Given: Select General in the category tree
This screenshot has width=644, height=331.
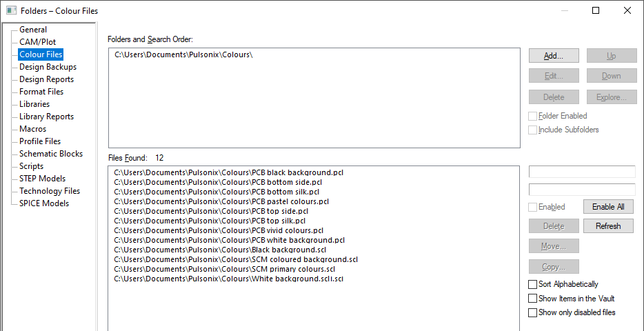Looking at the screenshot, I should click(x=33, y=30).
